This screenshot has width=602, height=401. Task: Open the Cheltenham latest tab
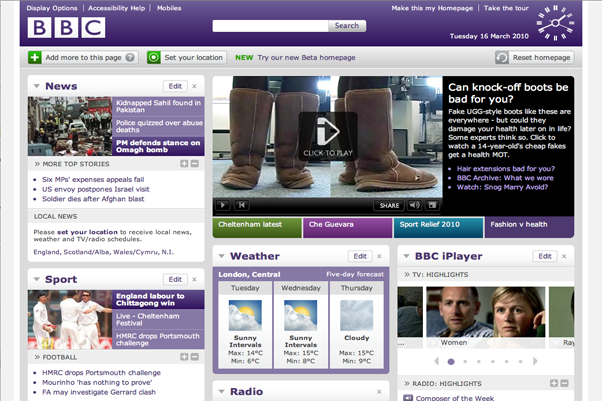pyautogui.click(x=257, y=228)
